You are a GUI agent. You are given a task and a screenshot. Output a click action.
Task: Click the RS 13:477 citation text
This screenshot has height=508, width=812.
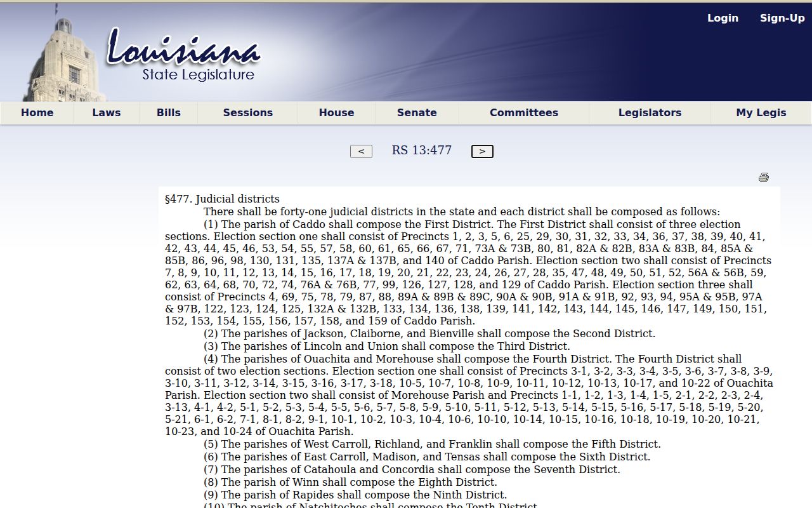point(422,150)
